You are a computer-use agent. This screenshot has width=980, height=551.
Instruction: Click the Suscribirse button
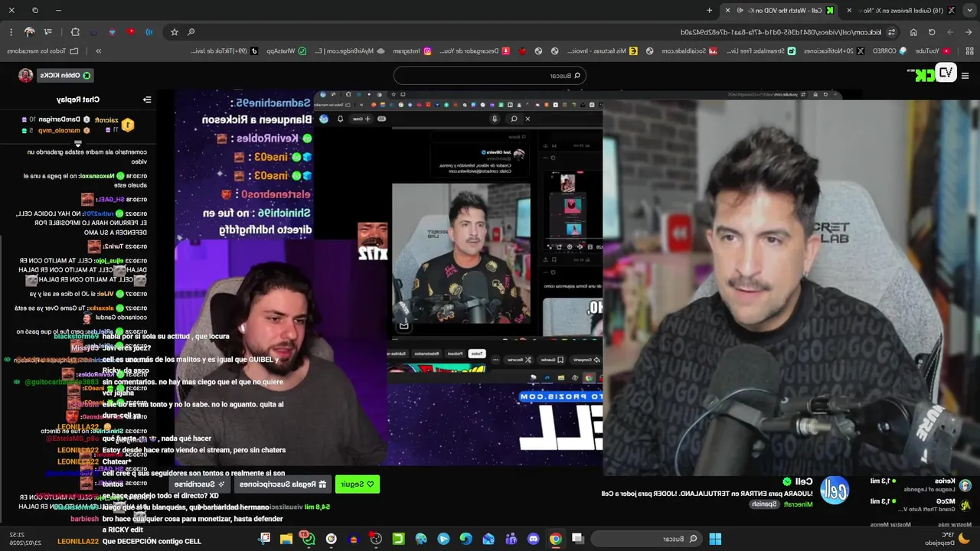pyautogui.click(x=199, y=484)
